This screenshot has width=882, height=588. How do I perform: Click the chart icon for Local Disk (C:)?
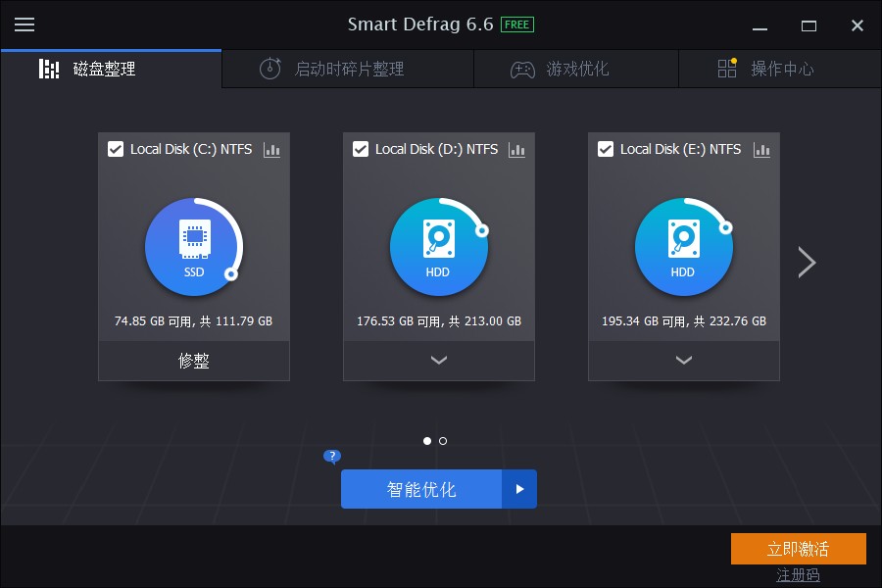(272, 150)
